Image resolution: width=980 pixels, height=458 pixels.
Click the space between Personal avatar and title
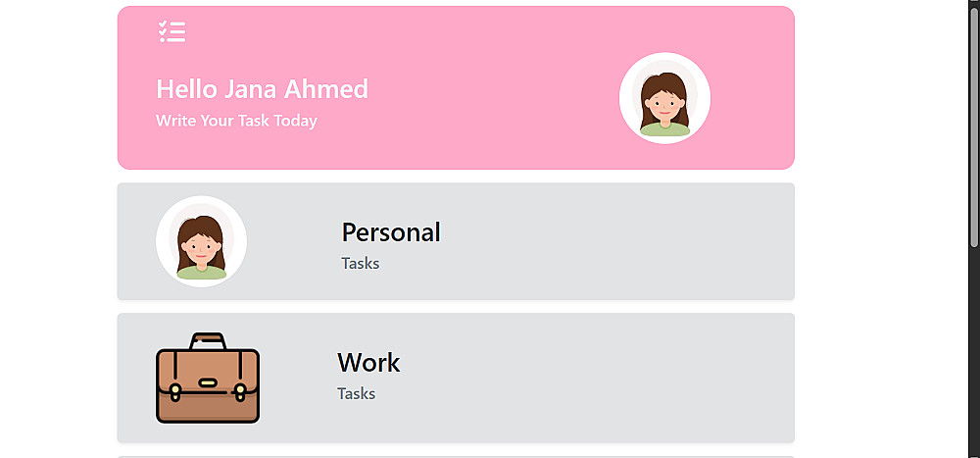tap(292, 241)
